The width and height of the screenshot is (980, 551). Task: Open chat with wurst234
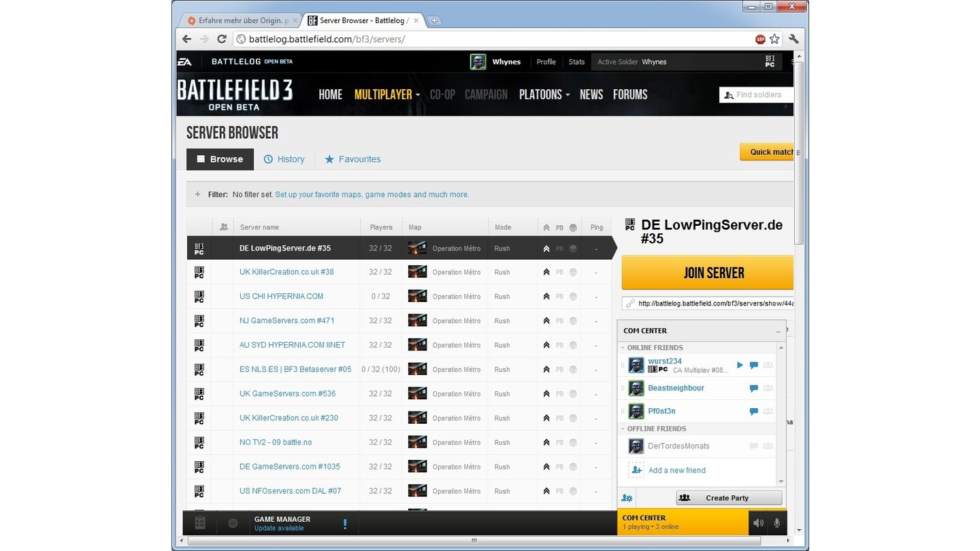tap(753, 365)
